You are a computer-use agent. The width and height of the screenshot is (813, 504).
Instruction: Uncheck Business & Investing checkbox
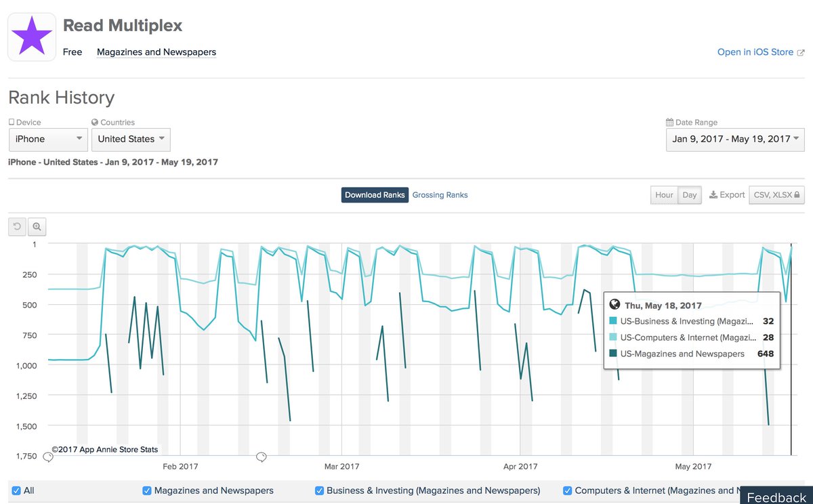[x=320, y=490]
